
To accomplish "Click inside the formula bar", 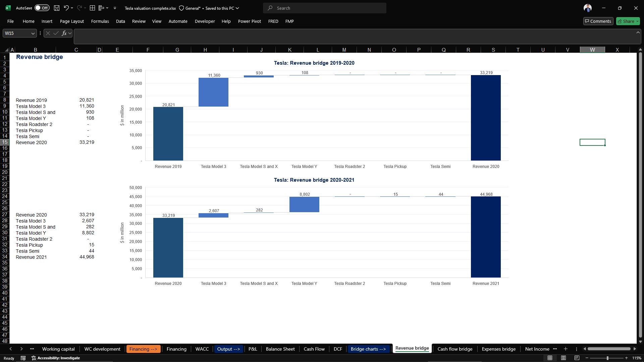I will pos(356,37).
